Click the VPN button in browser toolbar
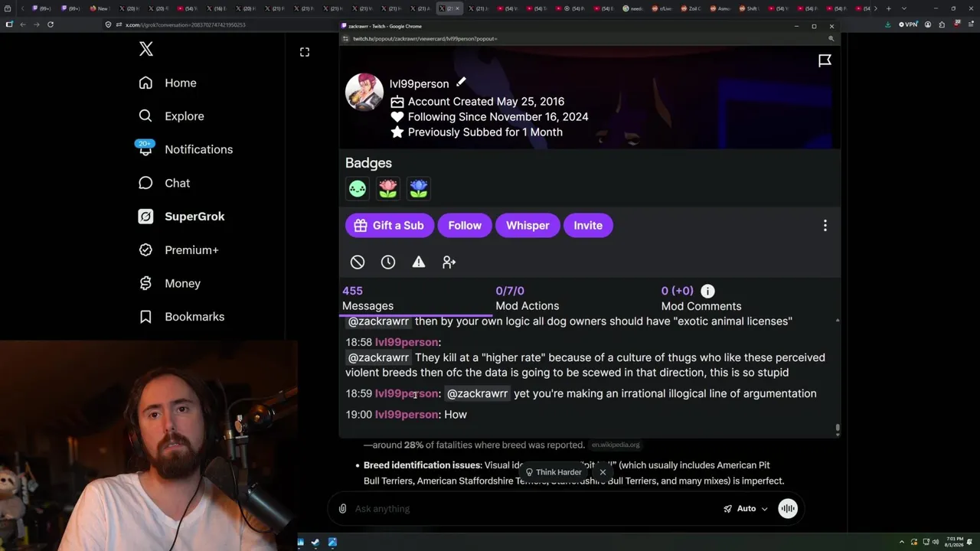The height and width of the screenshot is (551, 980). pyautogui.click(x=908, y=24)
